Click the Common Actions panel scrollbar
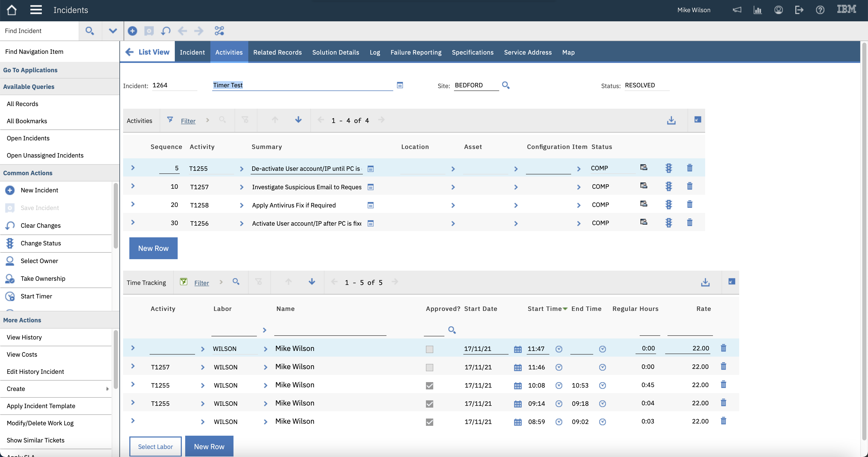 116,216
